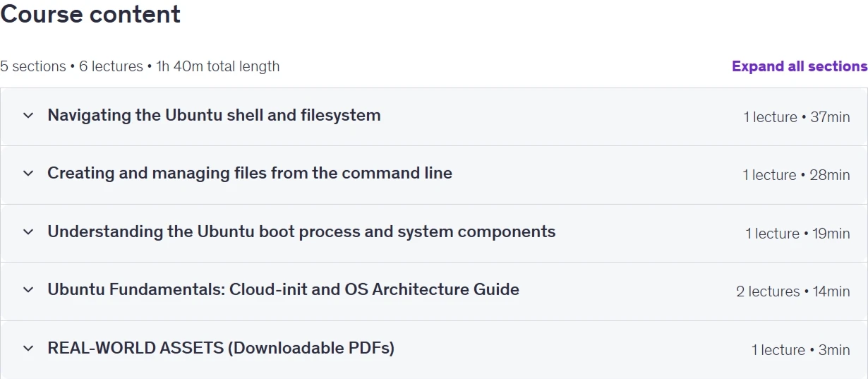Expand chevron beside Ubuntu Fundamentals: Cloud-init
Screen dimensions: 868x379
tap(28, 289)
